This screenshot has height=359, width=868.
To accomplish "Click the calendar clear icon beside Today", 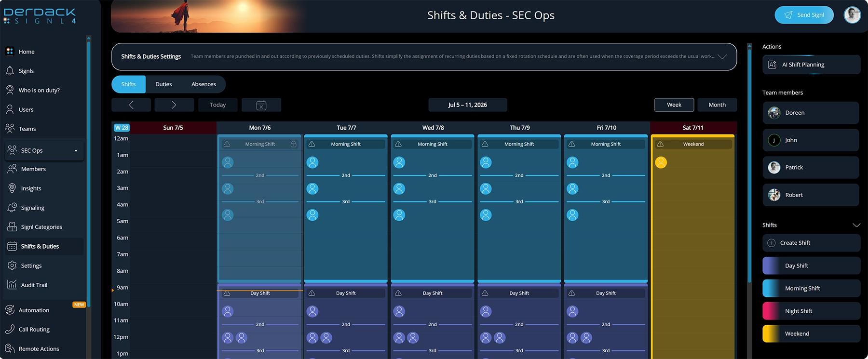I will (261, 105).
